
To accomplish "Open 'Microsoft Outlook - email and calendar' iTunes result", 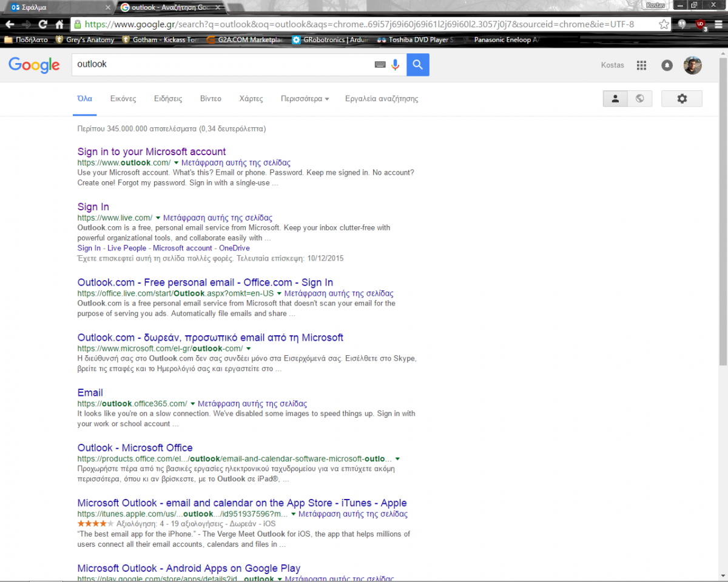I will 242,503.
